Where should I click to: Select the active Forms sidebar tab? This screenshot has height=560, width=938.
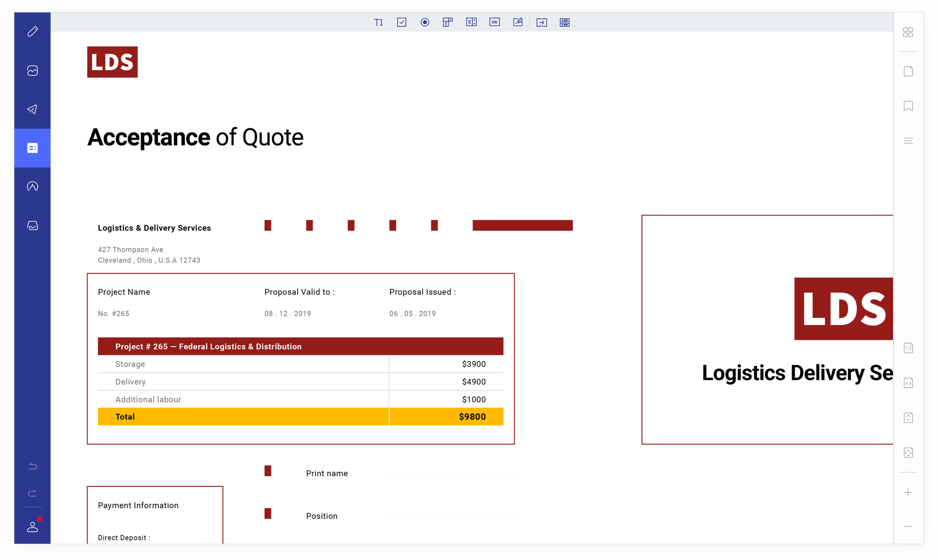[x=33, y=148]
